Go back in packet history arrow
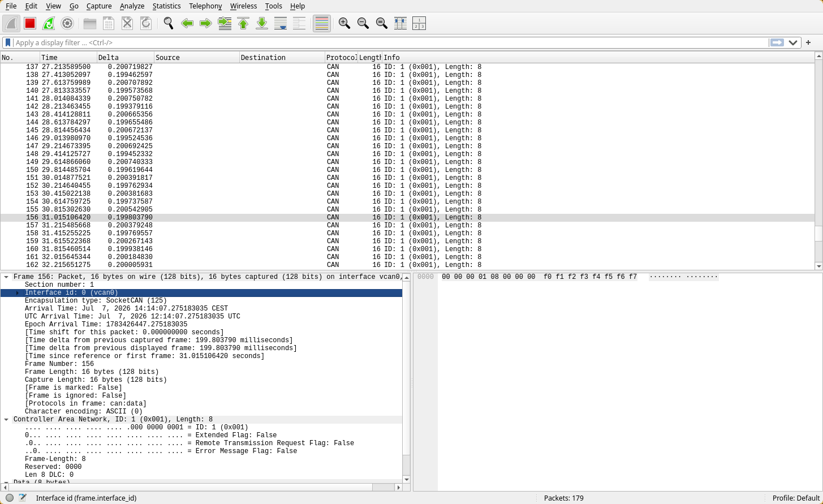The width and height of the screenshot is (823, 504). (x=187, y=23)
